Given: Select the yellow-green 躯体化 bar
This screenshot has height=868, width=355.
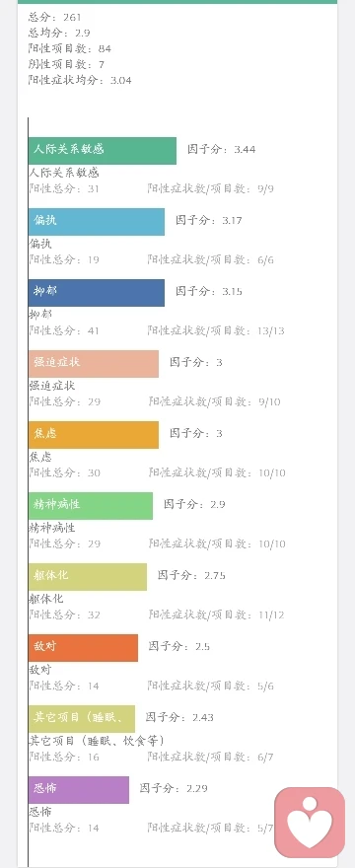Looking at the screenshot, I should (x=88, y=577).
